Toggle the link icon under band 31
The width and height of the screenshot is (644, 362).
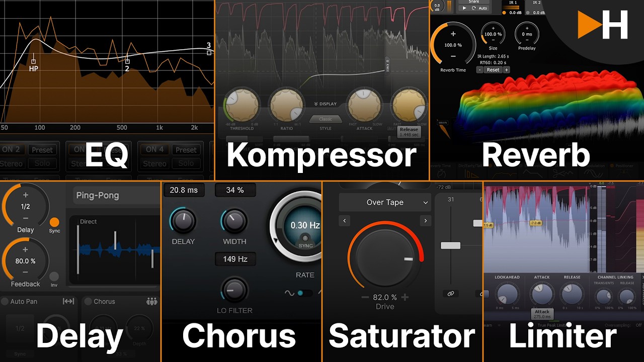click(x=451, y=294)
